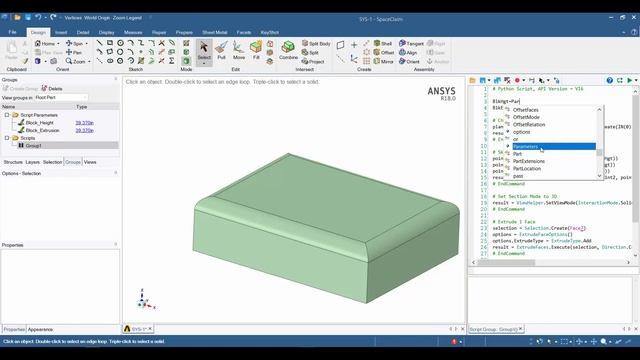Screen dimensions: 640x360
Task: Redo the last undone action in title bar
Action: (53, 18)
